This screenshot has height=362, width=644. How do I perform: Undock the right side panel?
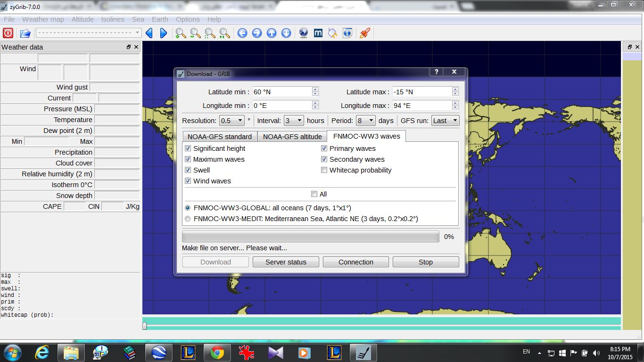629,47
